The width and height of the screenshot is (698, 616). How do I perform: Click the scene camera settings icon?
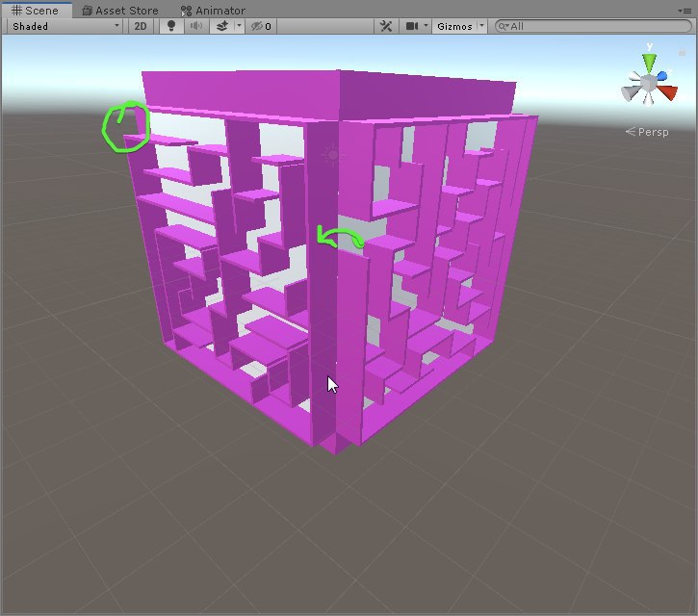coord(412,26)
